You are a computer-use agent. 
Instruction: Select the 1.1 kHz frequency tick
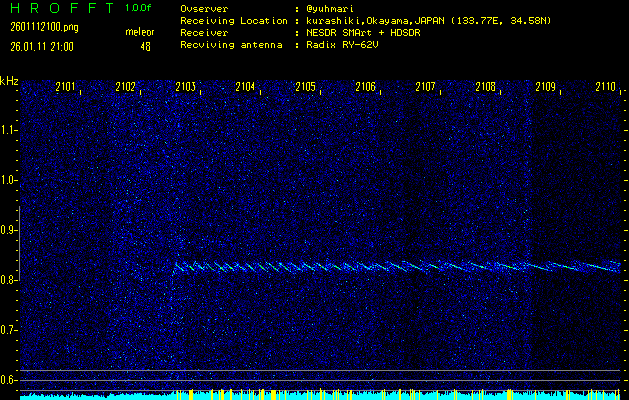click(9, 130)
